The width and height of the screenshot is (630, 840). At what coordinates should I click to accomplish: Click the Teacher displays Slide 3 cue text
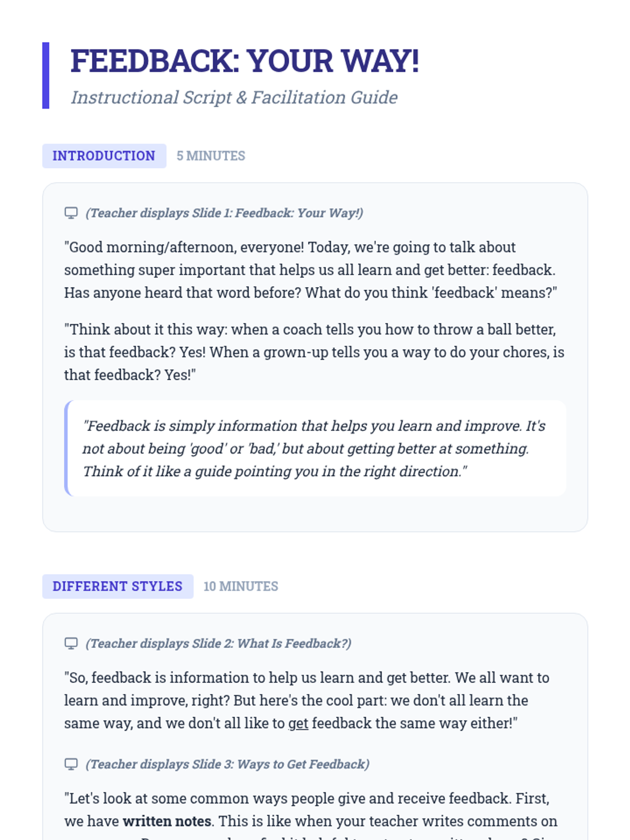click(x=227, y=764)
